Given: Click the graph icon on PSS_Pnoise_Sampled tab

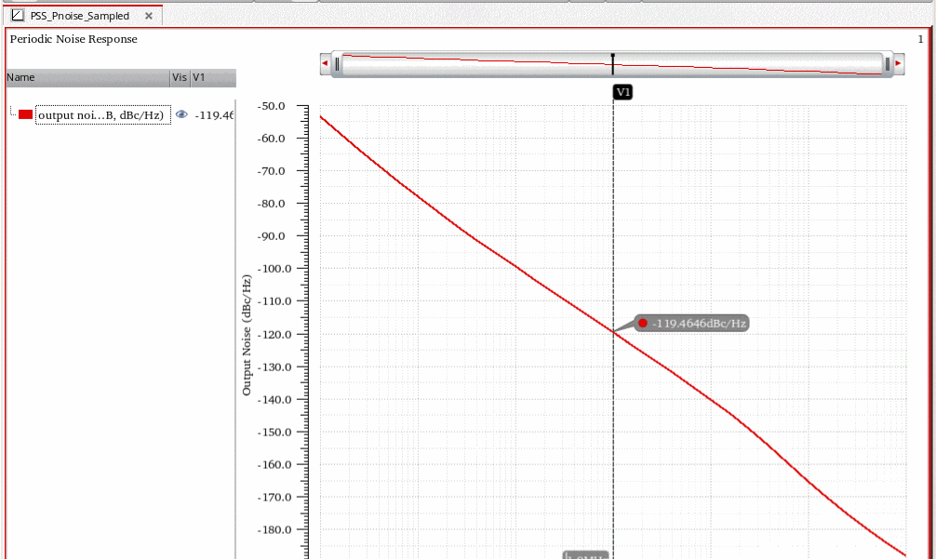Looking at the screenshot, I should [18, 16].
